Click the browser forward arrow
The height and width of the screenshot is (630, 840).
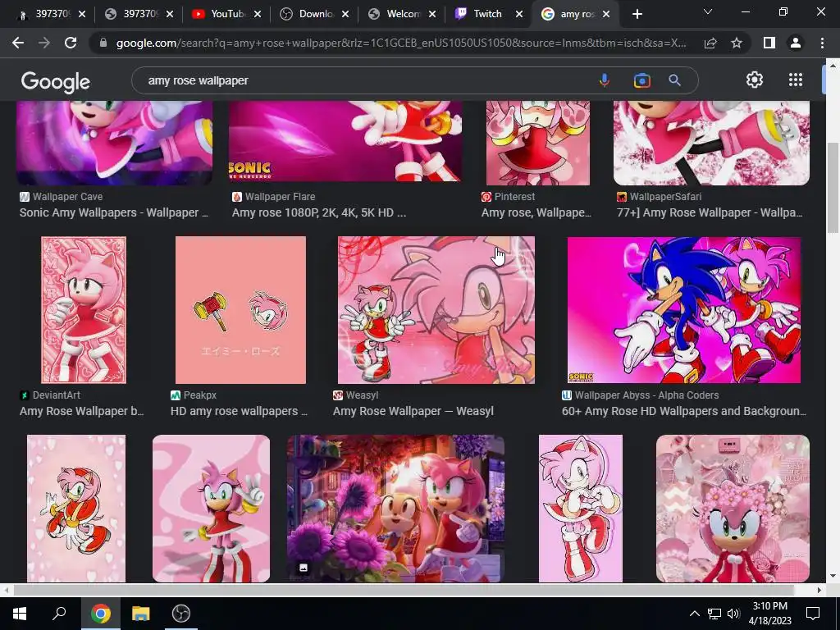click(44, 43)
